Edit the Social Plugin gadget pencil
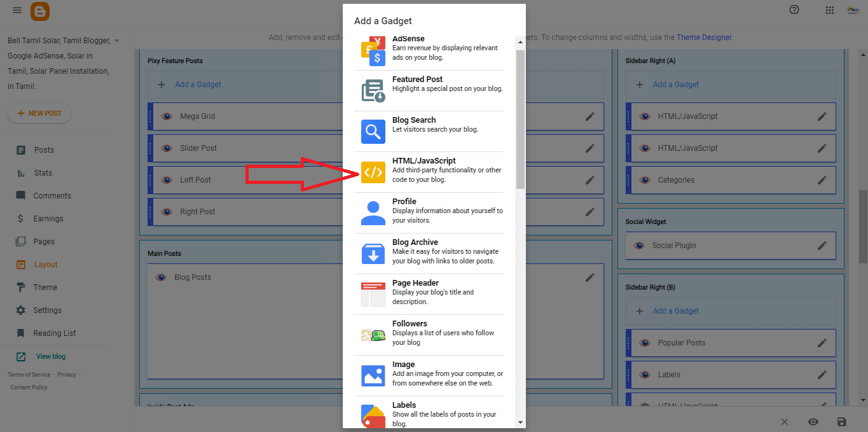Viewport: 868px width, 432px height. pyautogui.click(x=822, y=246)
